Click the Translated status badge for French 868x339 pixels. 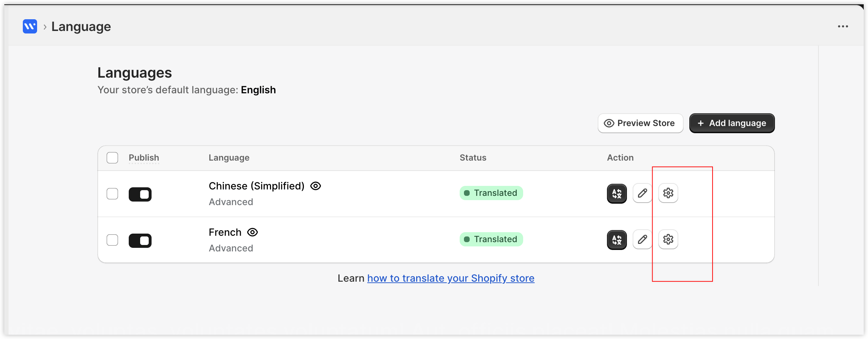click(x=491, y=239)
